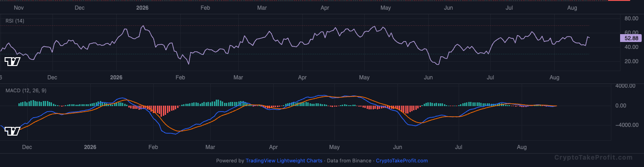Click the Apr label on the top time axis
Viewport: 644px width, 167px height.
point(325,8)
